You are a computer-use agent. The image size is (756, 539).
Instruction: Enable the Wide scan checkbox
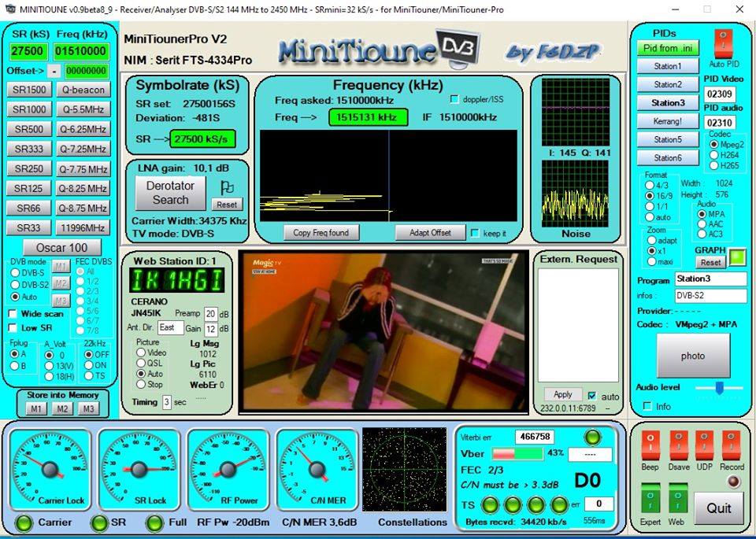click(x=13, y=314)
